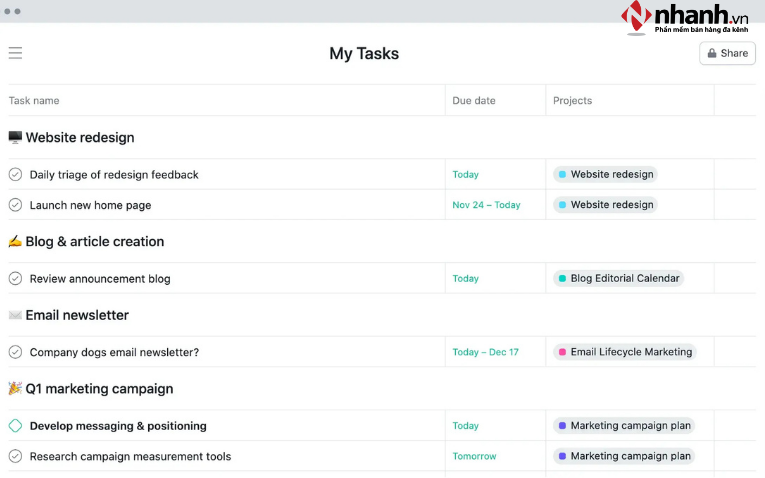The width and height of the screenshot is (765, 478).
Task: Click the Projects column header
Action: click(x=572, y=100)
